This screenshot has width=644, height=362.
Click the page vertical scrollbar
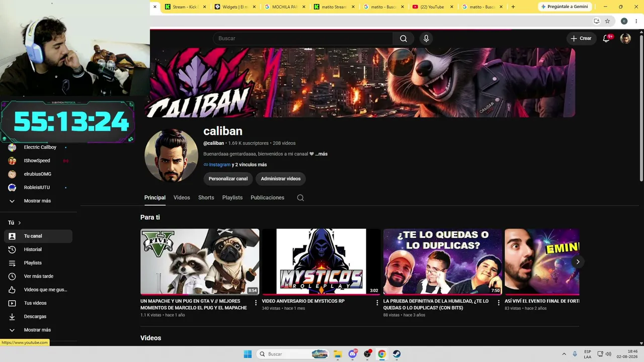(641, 108)
